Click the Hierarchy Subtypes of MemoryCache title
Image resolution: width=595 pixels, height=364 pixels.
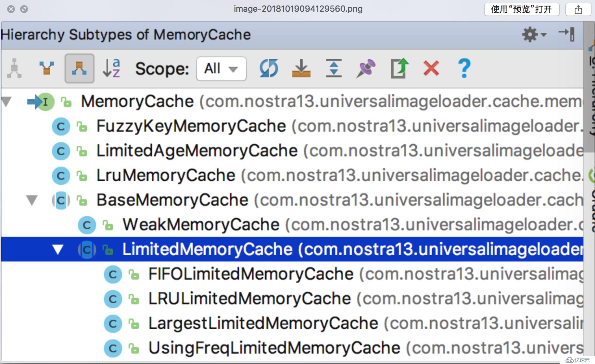126,35
